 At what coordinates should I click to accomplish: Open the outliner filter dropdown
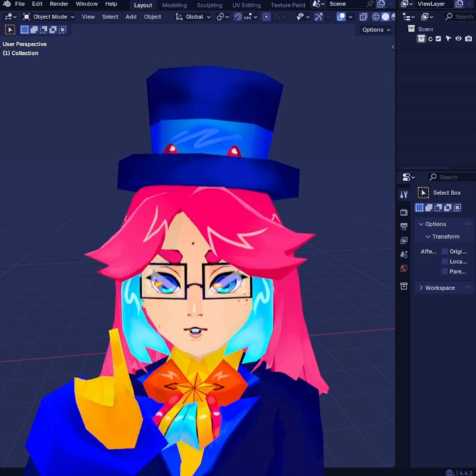click(427, 17)
